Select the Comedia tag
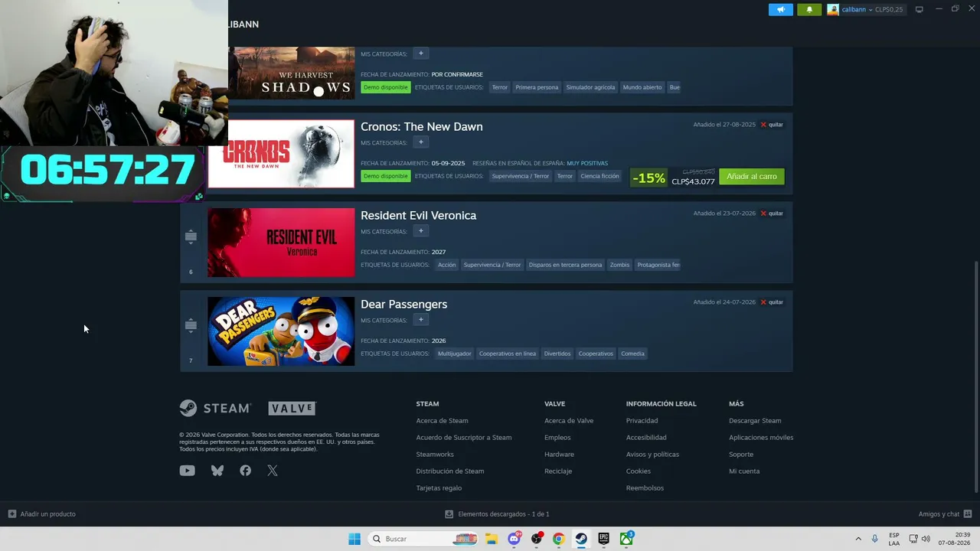The width and height of the screenshot is (980, 551). point(632,354)
